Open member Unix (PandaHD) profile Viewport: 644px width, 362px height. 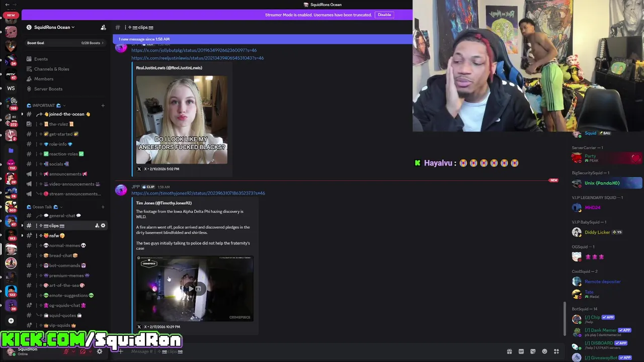607,183
